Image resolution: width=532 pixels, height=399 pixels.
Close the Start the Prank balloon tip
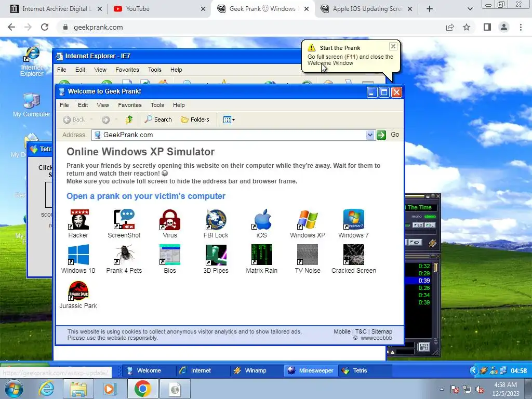(393, 46)
